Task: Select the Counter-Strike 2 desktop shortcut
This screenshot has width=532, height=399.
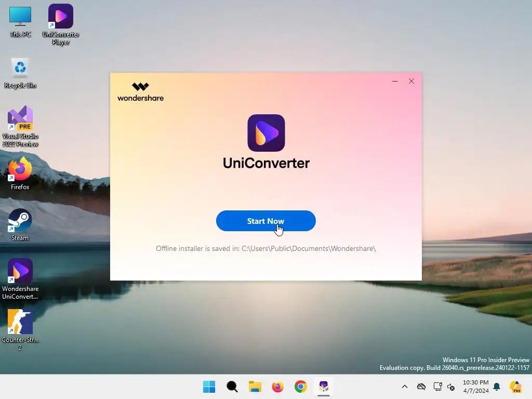Action: 20,329
